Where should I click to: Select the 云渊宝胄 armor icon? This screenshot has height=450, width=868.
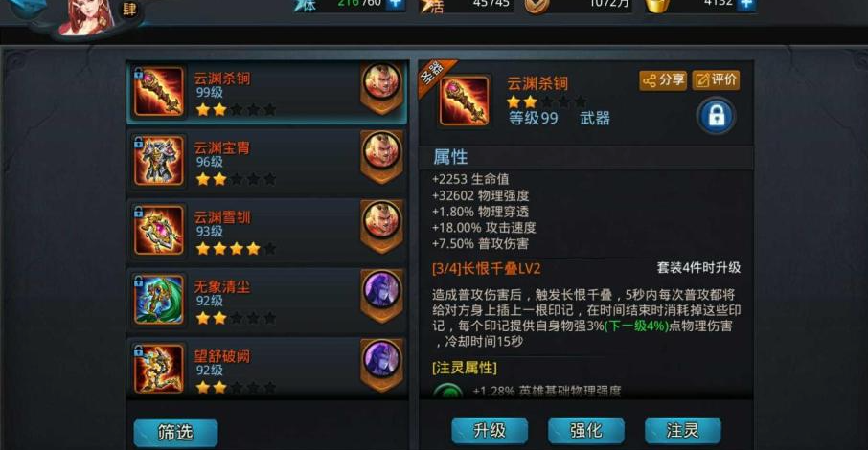coord(158,161)
